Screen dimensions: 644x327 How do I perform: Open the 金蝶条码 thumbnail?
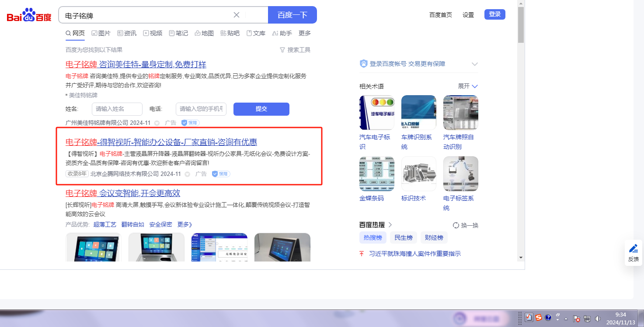pos(377,174)
